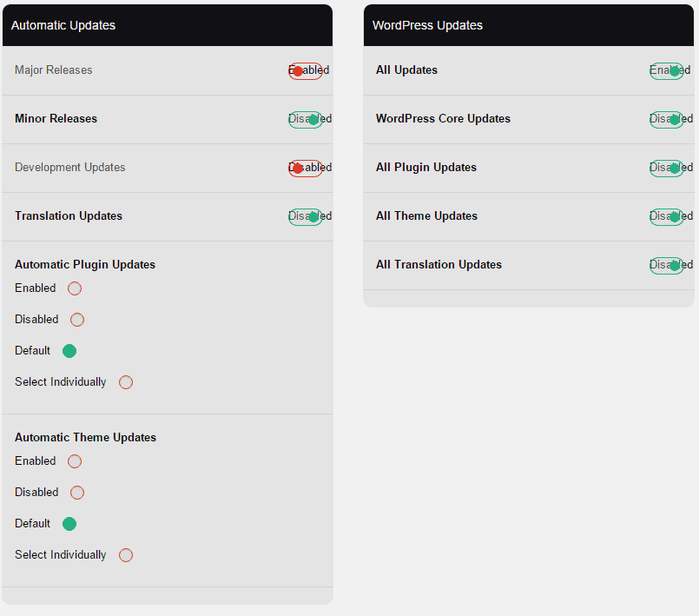Click the Major Releases label
Screen dimensions: 699x616
[54, 70]
